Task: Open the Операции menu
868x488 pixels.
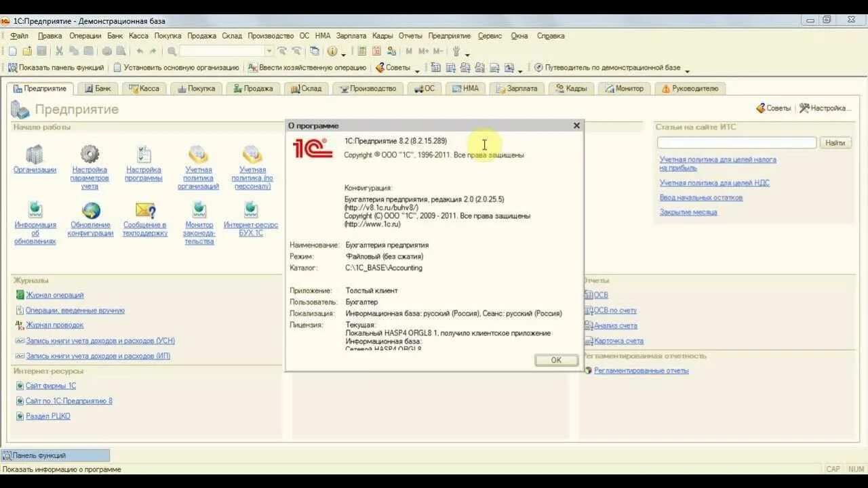Action: pyautogui.click(x=85, y=36)
